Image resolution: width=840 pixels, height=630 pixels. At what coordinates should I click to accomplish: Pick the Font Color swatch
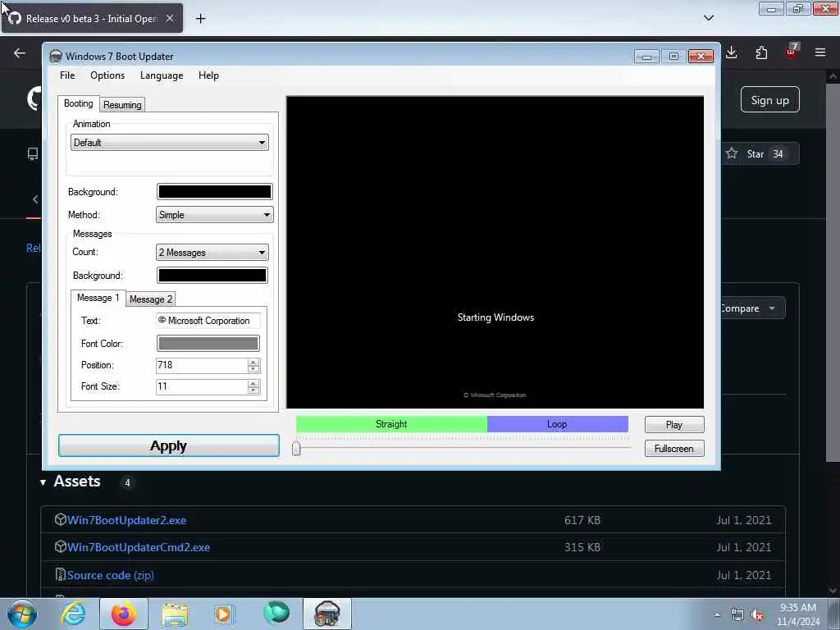pos(208,344)
